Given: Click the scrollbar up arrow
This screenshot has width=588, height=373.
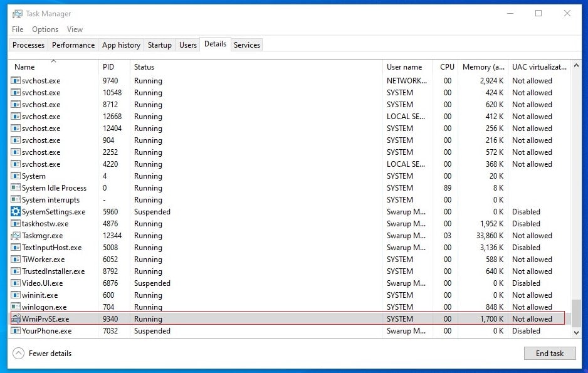Looking at the screenshot, I should click(576, 66).
